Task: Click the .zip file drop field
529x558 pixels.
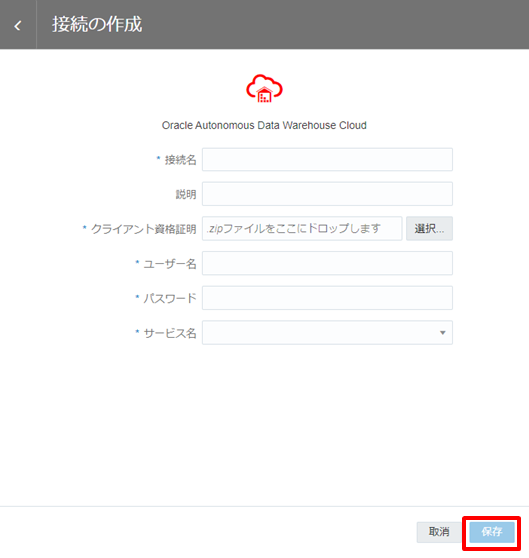Action: coord(302,228)
